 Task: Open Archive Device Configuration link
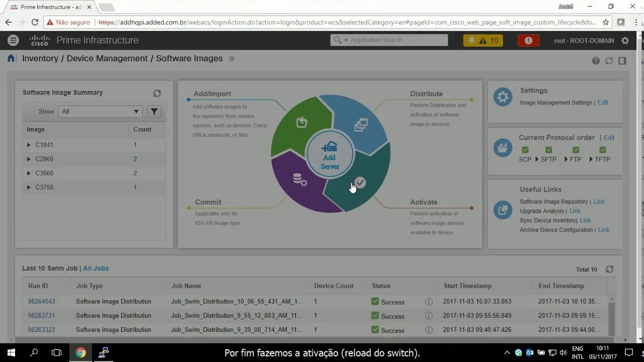point(604,230)
